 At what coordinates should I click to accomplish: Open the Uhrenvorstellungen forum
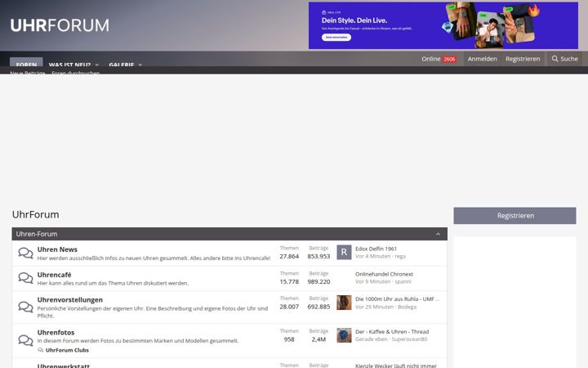pos(70,299)
